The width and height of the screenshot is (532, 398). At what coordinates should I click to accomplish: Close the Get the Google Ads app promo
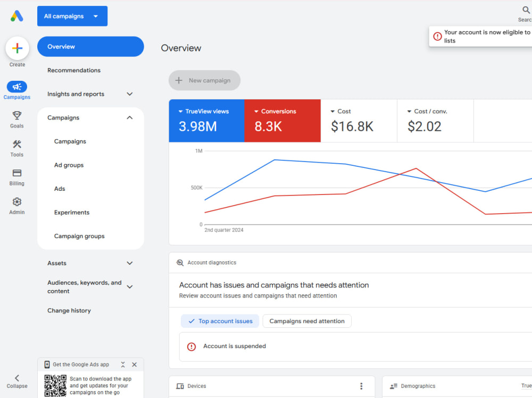click(x=135, y=365)
